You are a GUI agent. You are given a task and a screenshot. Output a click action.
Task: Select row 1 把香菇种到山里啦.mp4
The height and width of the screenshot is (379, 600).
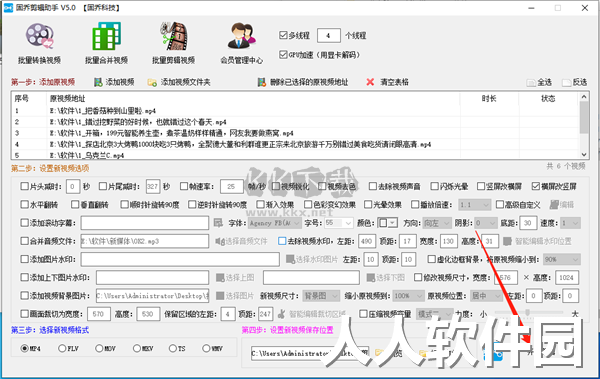[295, 111]
